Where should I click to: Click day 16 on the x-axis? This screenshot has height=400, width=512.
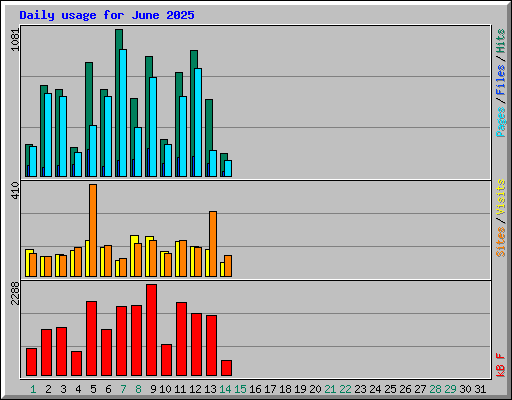click(x=255, y=389)
